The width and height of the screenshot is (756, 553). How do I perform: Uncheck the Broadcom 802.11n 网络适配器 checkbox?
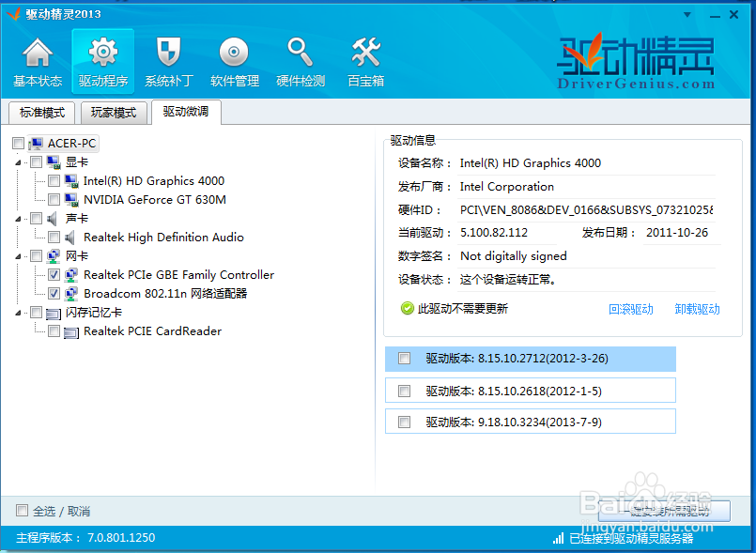click(x=54, y=294)
